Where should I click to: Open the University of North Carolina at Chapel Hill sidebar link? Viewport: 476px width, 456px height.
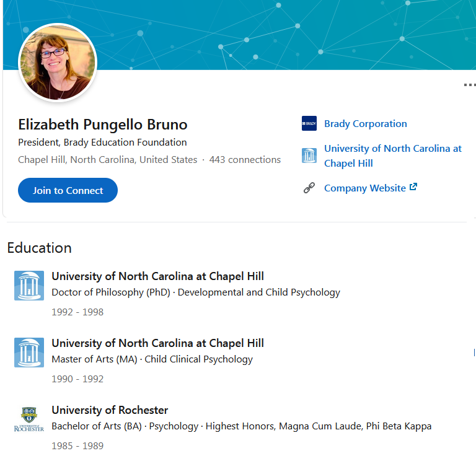pyautogui.click(x=393, y=156)
